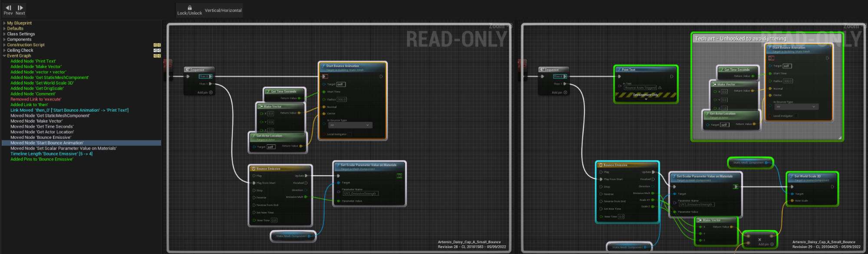Click "Link Moved 'then_0'" diff entry
Viewport: 868px width, 254px height.
pyautogui.click(x=69, y=110)
